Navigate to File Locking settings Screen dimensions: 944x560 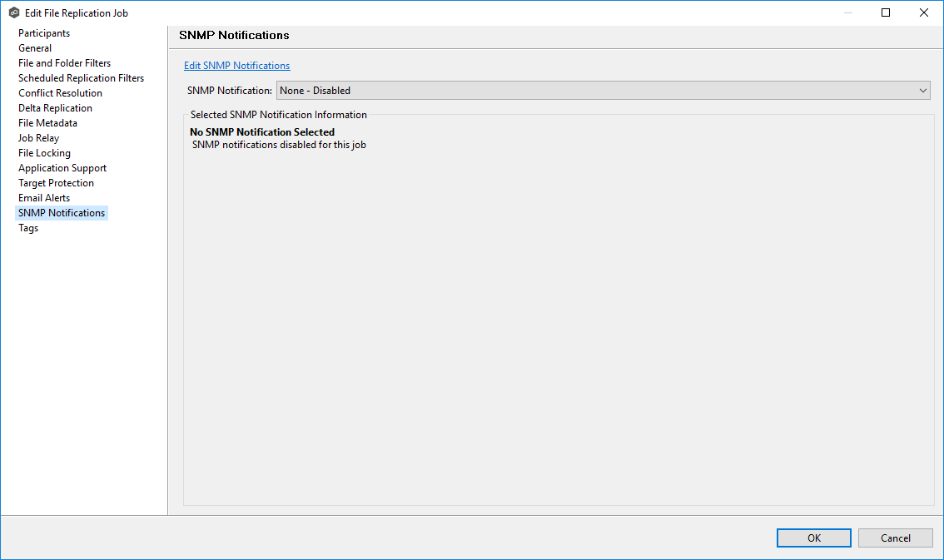pos(44,153)
